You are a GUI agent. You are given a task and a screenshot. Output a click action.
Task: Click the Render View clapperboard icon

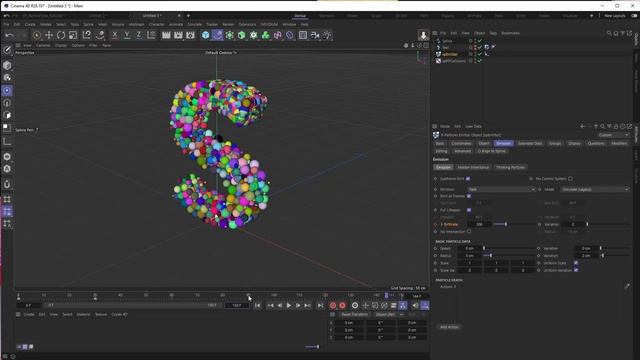pos(166,35)
